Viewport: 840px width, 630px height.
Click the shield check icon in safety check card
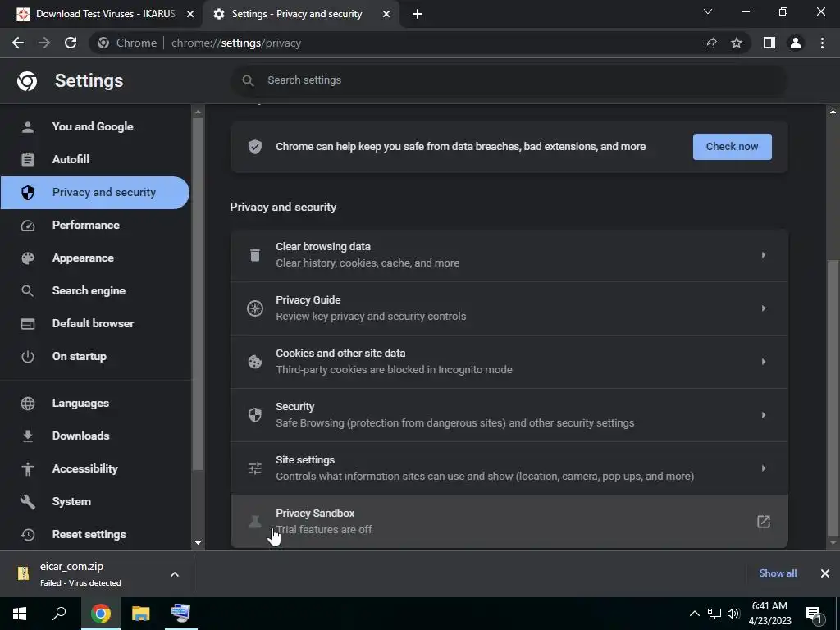[x=255, y=147]
